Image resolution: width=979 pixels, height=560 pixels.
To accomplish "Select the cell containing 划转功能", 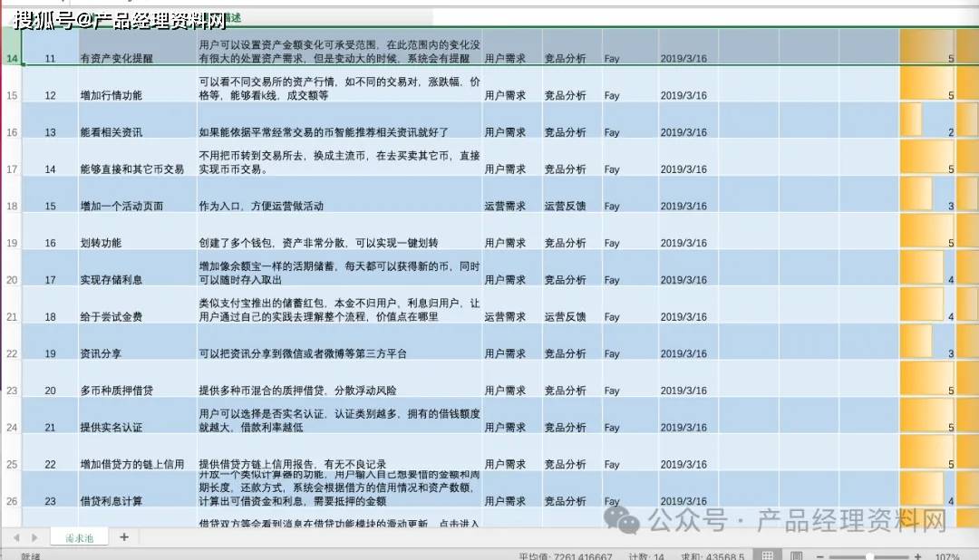I will [100, 243].
